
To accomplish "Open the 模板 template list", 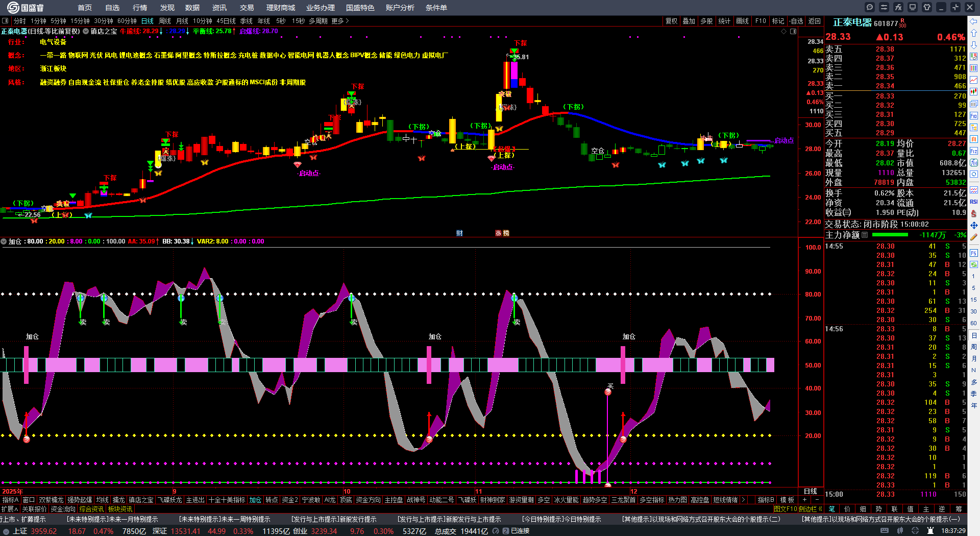I will pyautogui.click(x=788, y=500).
